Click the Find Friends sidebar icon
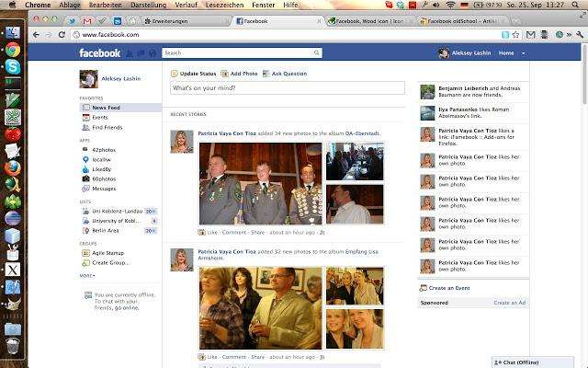The width and height of the screenshot is (588, 368). click(x=85, y=128)
